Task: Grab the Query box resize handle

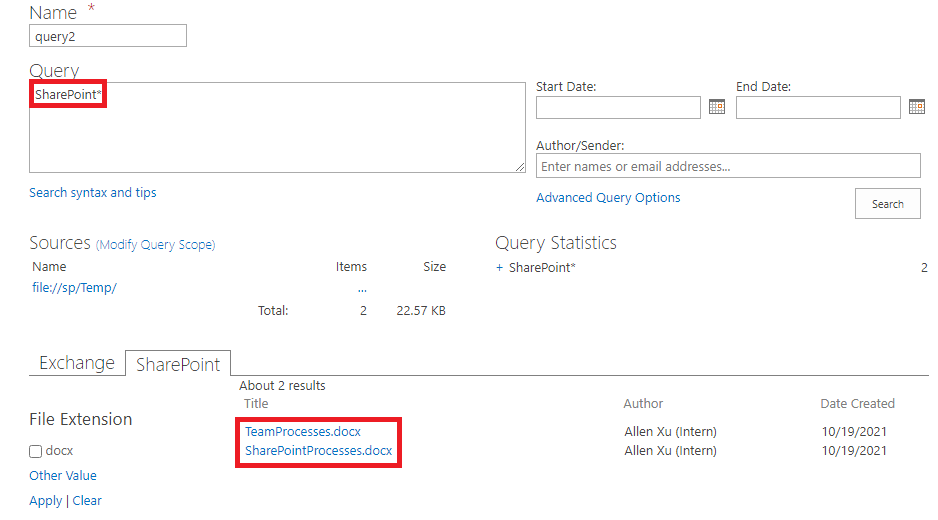Action: [x=520, y=168]
